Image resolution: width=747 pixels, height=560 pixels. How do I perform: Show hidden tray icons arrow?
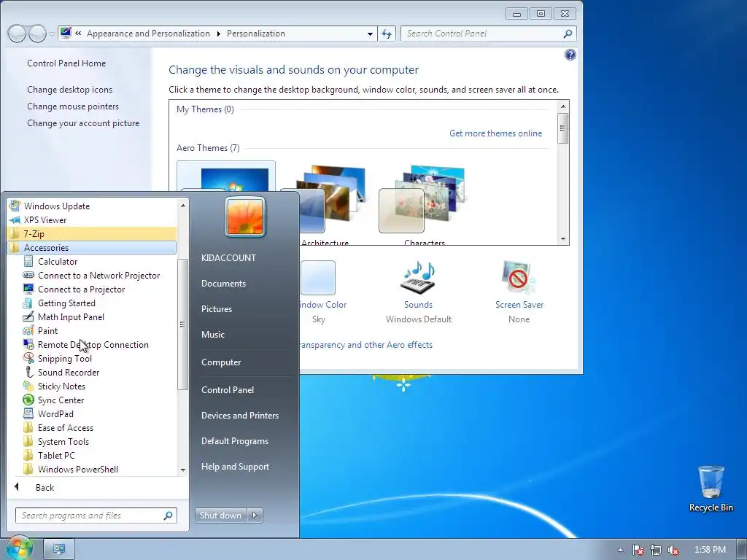(x=620, y=550)
